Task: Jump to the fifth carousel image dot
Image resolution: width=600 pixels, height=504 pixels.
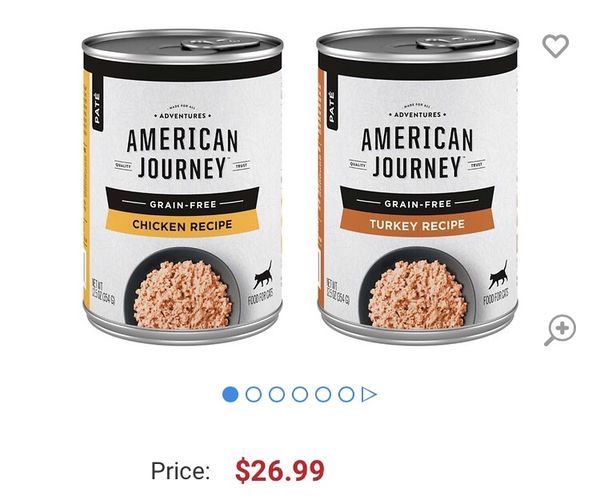Action: pyautogui.click(x=323, y=394)
